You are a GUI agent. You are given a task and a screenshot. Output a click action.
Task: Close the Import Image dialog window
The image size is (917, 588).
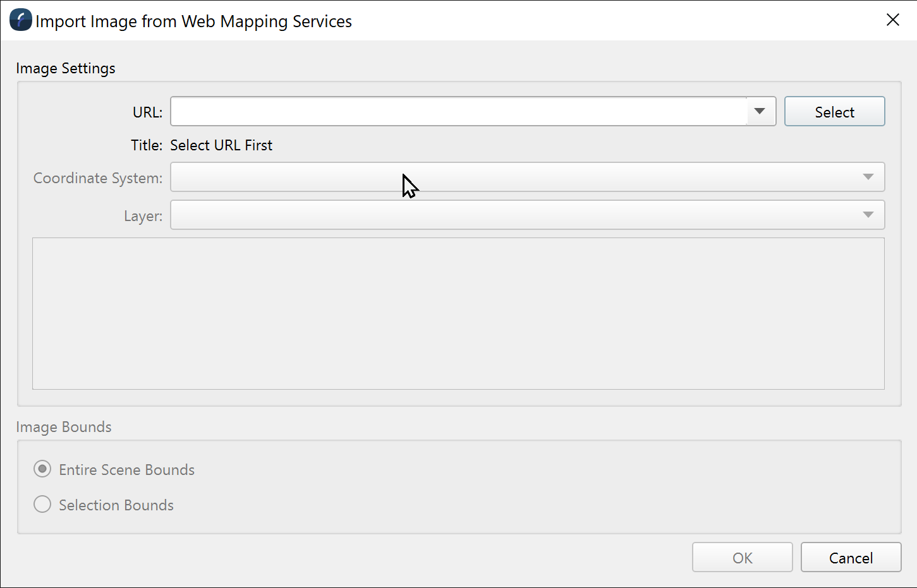pos(892,20)
